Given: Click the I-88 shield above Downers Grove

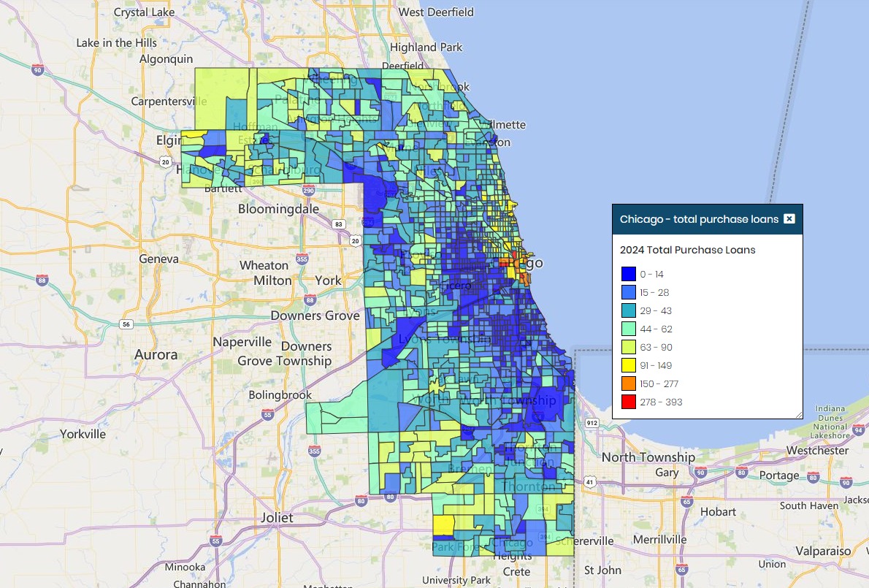Looking at the screenshot, I should tap(310, 300).
